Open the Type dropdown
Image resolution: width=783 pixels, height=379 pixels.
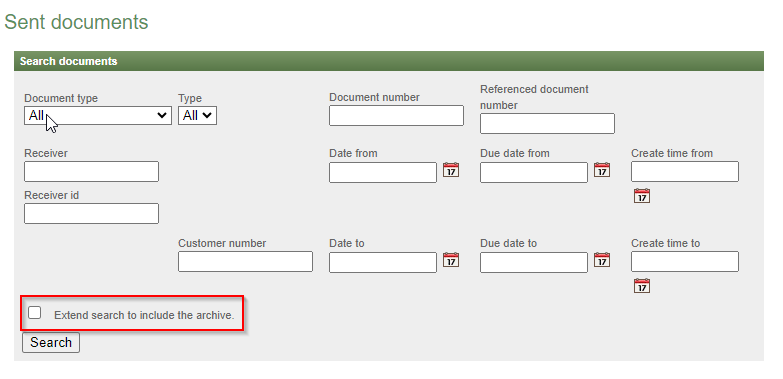(197, 115)
